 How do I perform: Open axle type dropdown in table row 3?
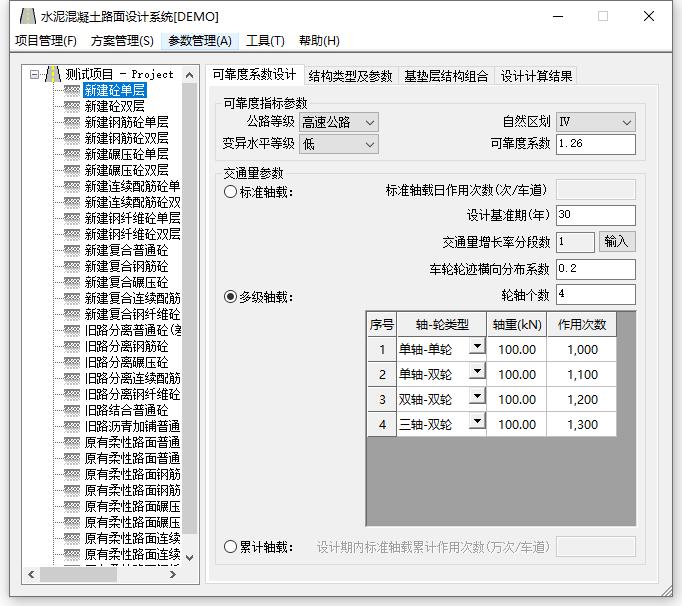pyautogui.click(x=477, y=396)
